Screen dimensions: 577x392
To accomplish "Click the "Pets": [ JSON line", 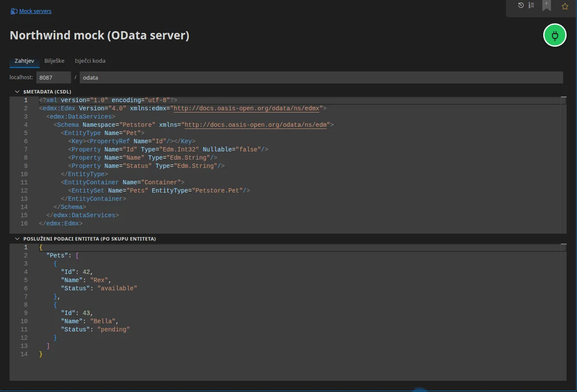I will 63,255.
